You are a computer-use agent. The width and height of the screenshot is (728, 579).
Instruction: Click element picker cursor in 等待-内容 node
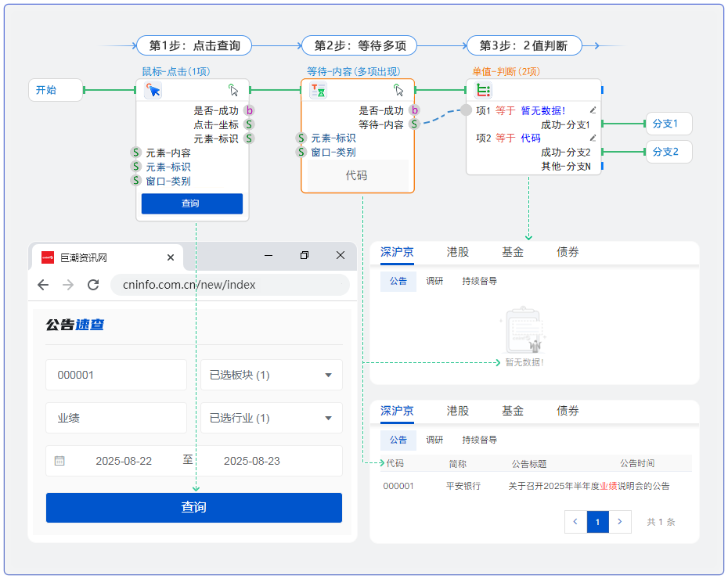click(399, 90)
